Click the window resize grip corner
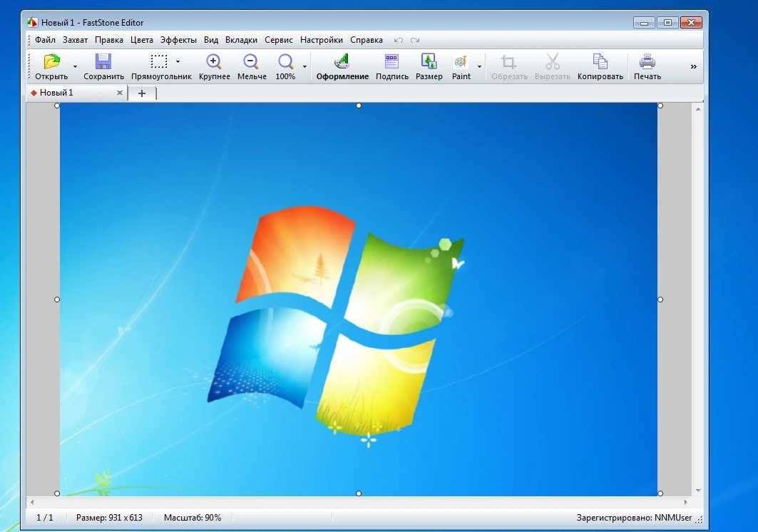This screenshot has width=758, height=532. 699,519
